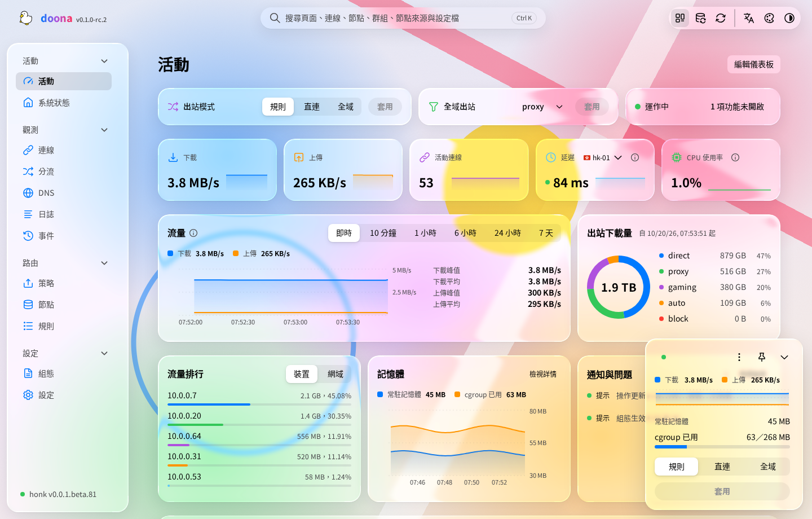Viewport: 812px width, 519px height.
Task: Click the 套用 button in mini widget
Action: (x=722, y=491)
